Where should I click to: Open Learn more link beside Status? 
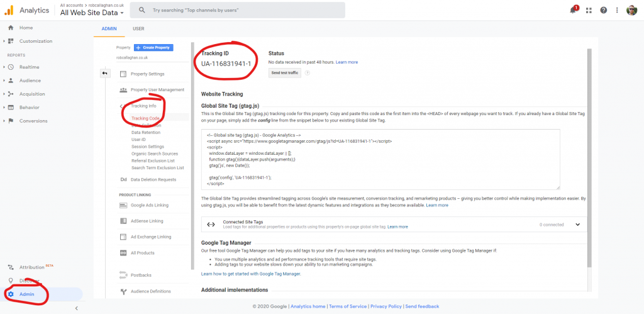(347, 62)
